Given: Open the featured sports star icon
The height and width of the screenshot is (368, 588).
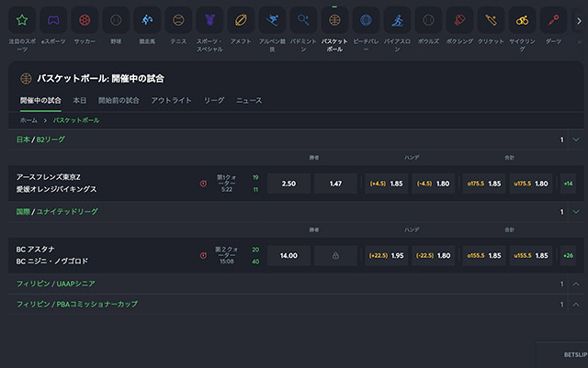Looking at the screenshot, I should point(23,19).
